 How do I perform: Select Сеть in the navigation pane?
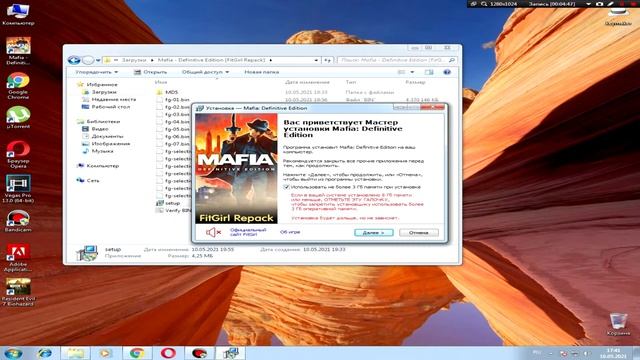(88, 180)
